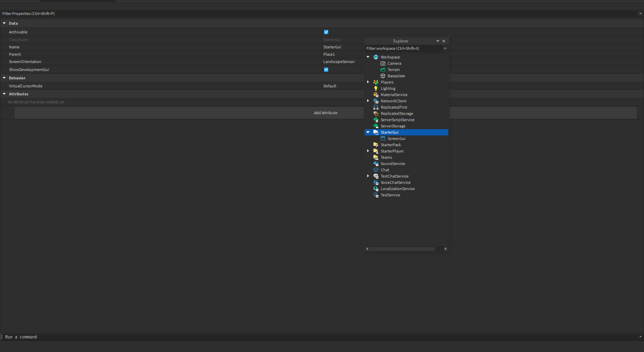Screen dimensions: 644x352
Task: Click the SoundService speaker icon
Action: 376,164
